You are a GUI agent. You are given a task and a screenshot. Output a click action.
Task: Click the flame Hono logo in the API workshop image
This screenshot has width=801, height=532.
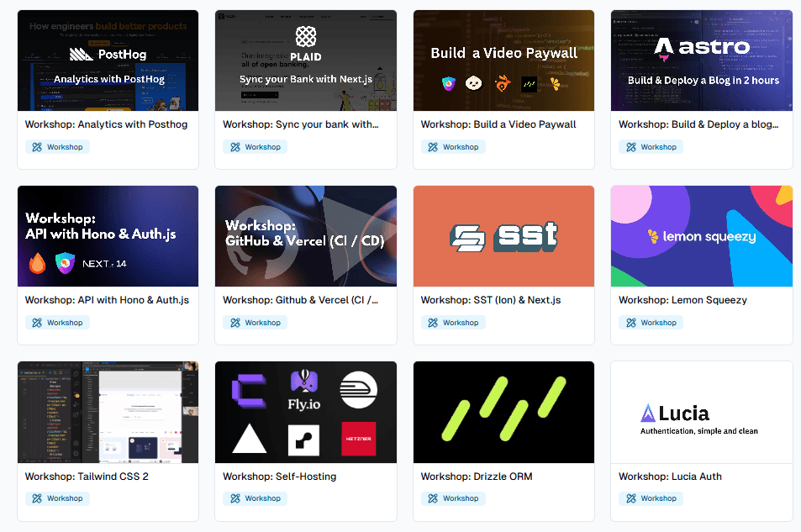pyautogui.click(x=36, y=263)
